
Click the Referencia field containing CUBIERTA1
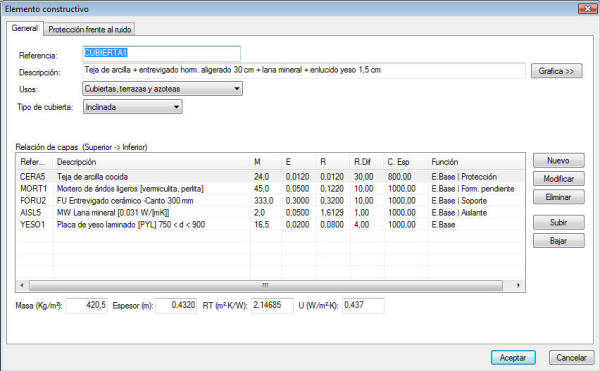[161, 53]
